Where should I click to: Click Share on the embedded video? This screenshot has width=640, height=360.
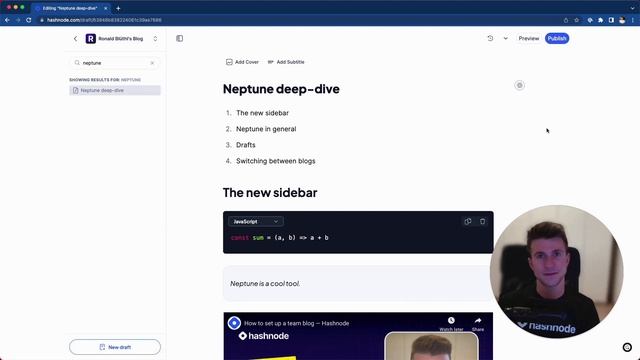tap(478, 324)
